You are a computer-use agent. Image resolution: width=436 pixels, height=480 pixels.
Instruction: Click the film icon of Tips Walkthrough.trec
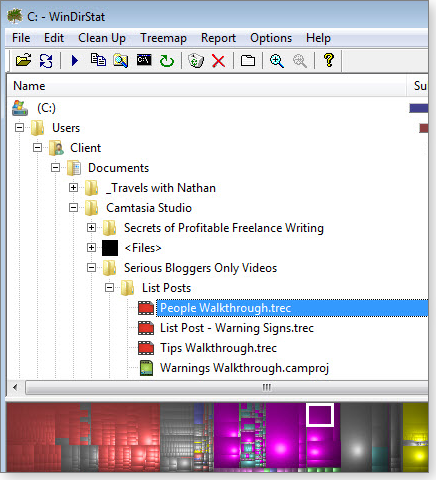[146, 348]
